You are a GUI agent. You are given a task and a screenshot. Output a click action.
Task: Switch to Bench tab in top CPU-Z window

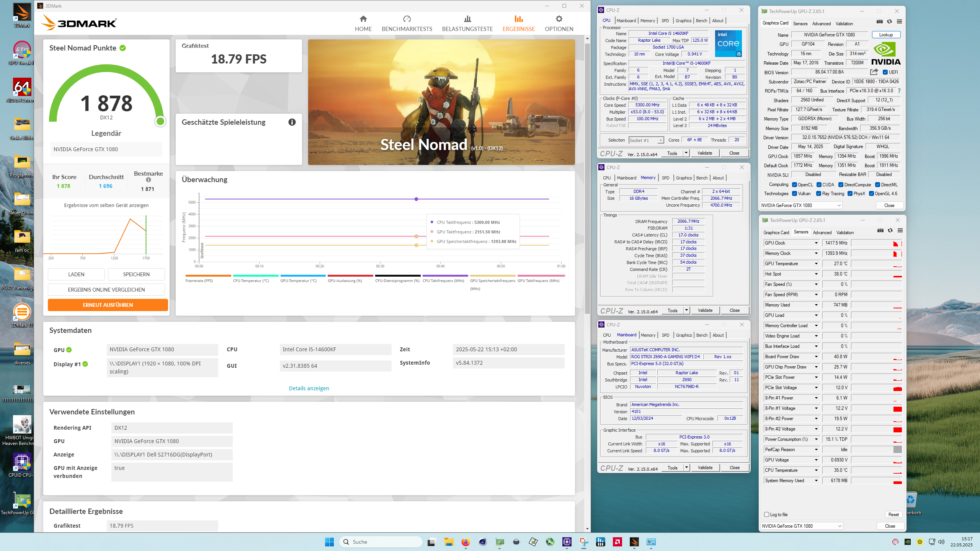click(701, 21)
